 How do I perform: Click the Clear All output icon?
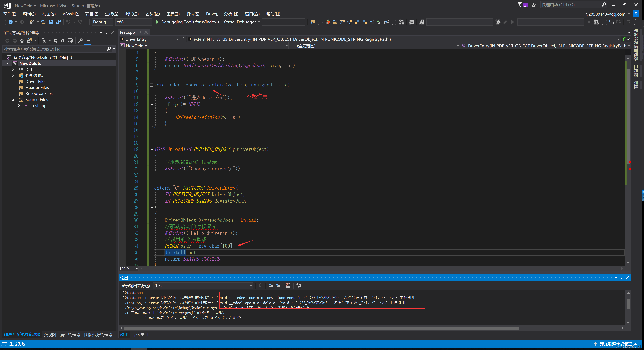click(288, 286)
